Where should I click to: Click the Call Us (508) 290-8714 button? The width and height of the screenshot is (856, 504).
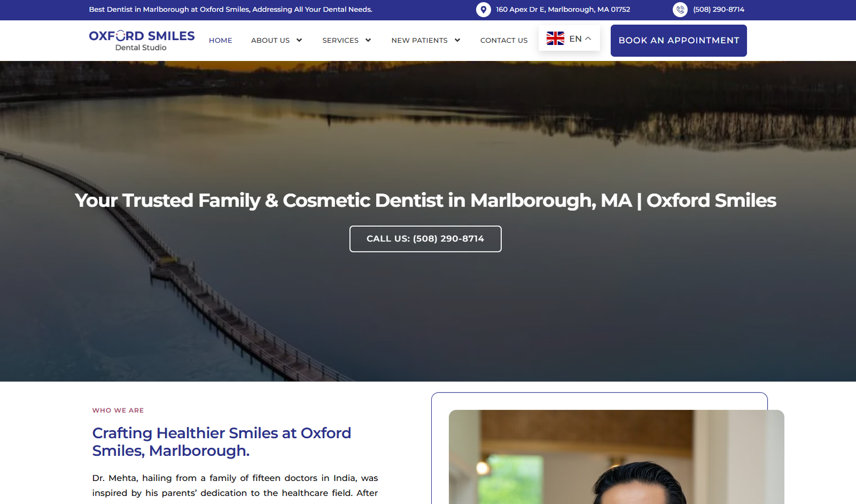(425, 239)
